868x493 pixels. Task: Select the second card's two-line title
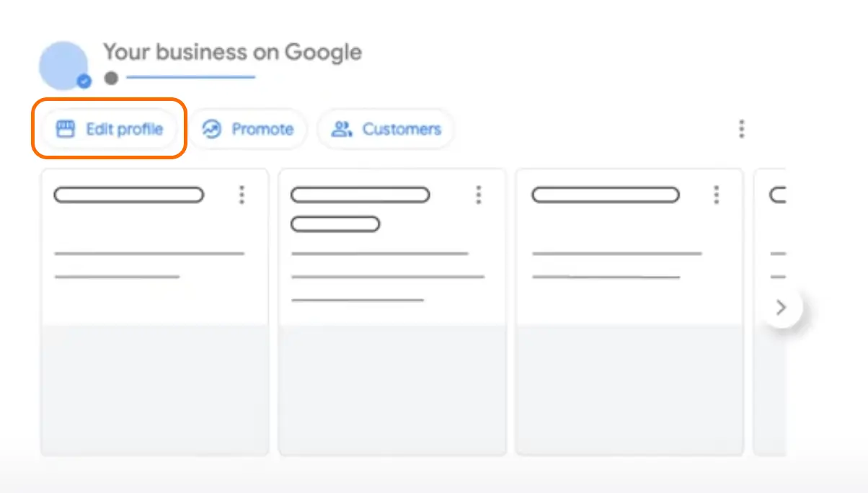[x=360, y=209]
